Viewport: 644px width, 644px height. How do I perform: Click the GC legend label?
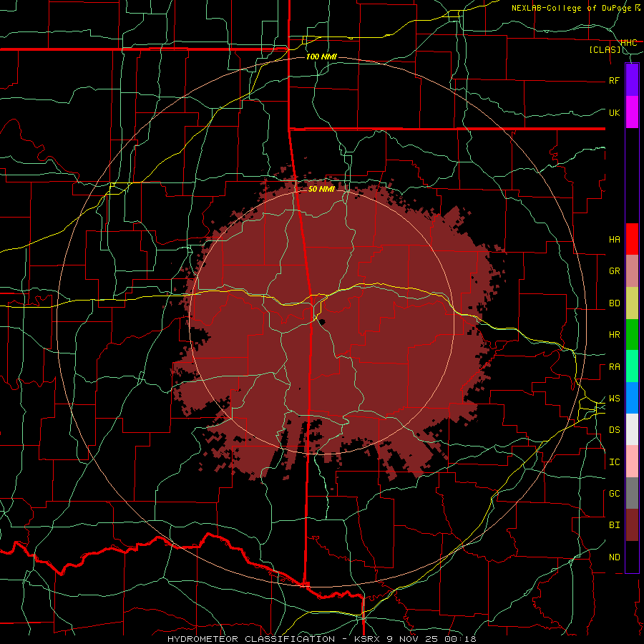tap(614, 494)
